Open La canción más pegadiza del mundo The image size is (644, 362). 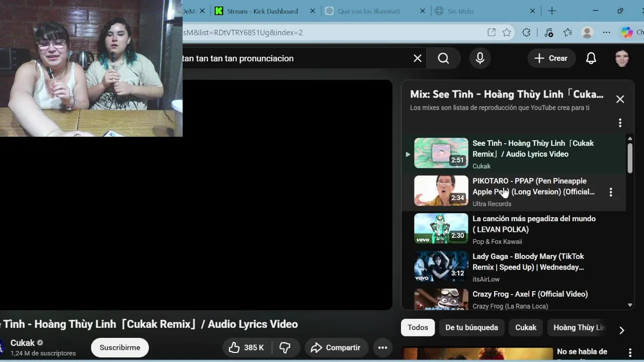coord(534,224)
